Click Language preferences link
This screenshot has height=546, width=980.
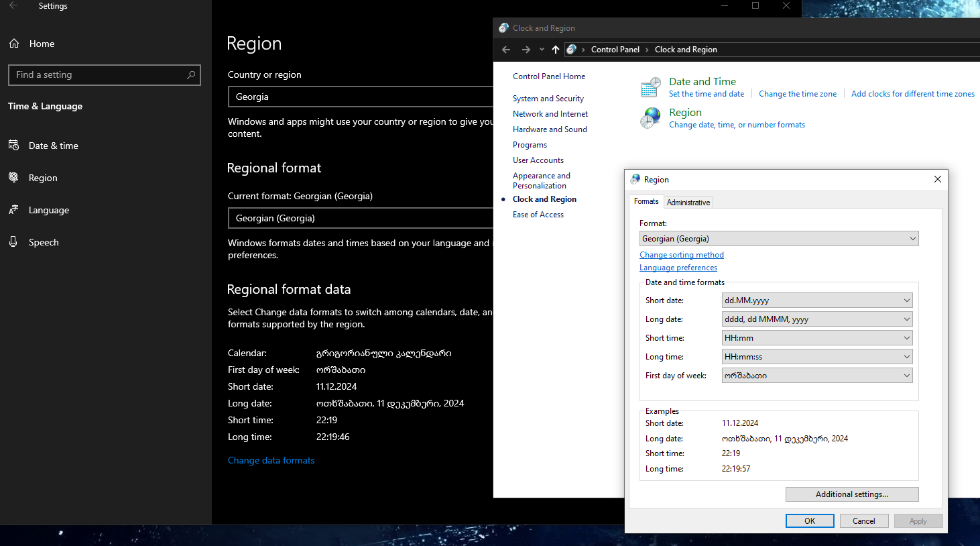pyautogui.click(x=678, y=268)
